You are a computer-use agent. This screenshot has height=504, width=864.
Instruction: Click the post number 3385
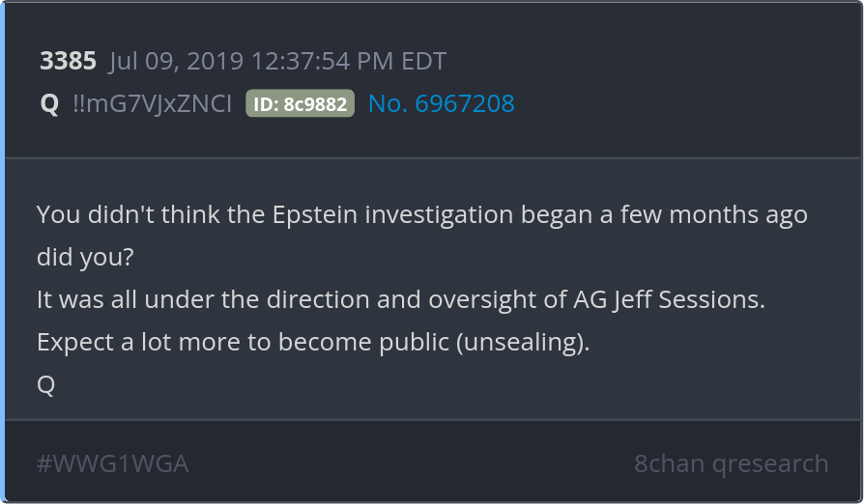click(x=68, y=62)
